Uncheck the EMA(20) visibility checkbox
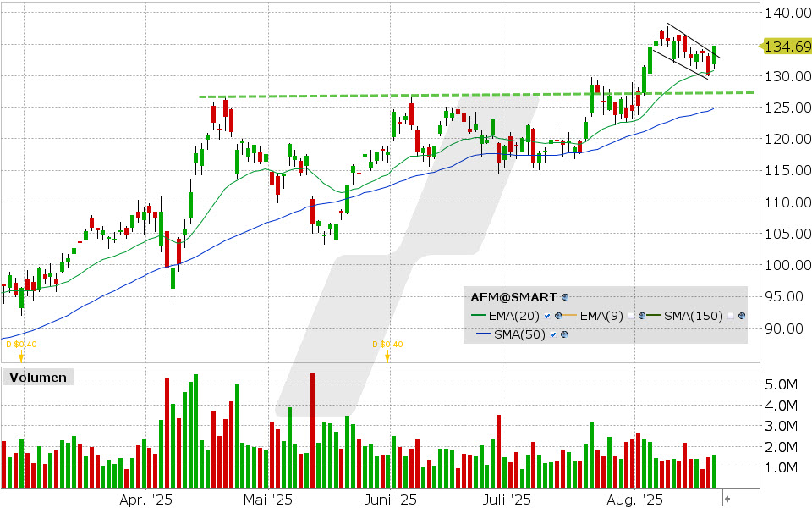The height and width of the screenshot is (508, 812). [547, 316]
